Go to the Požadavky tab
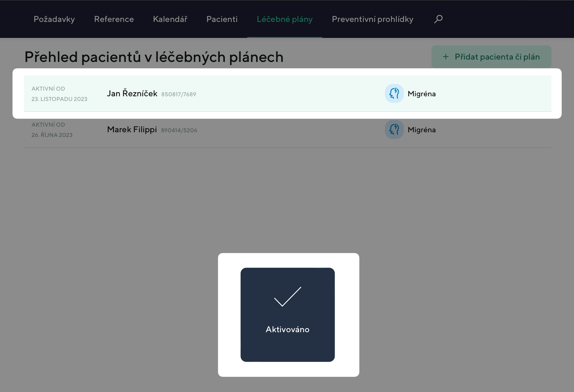 point(54,19)
